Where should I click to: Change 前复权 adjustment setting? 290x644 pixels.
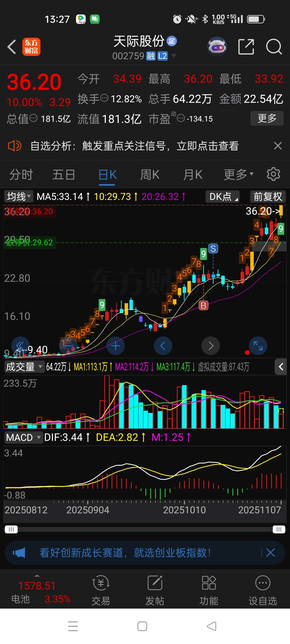pyautogui.click(x=268, y=196)
